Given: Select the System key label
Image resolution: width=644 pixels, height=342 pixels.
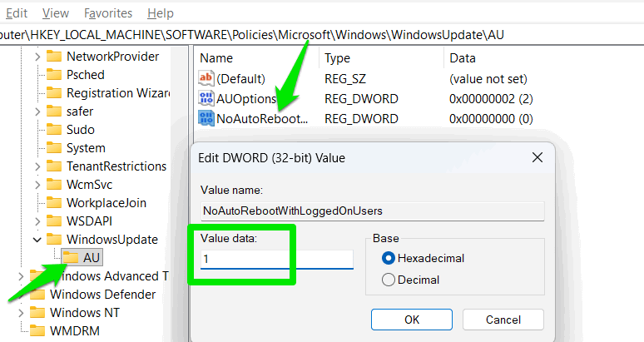Looking at the screenshot, I should 86,148.
